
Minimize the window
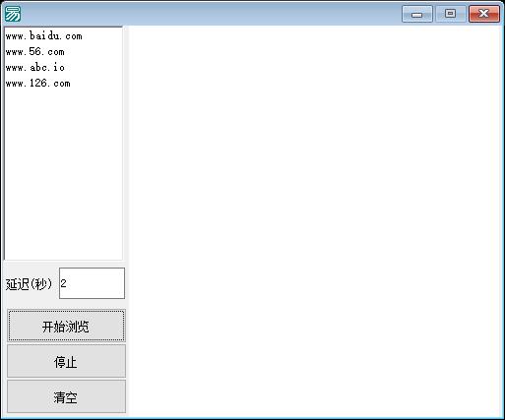(417, 14)
